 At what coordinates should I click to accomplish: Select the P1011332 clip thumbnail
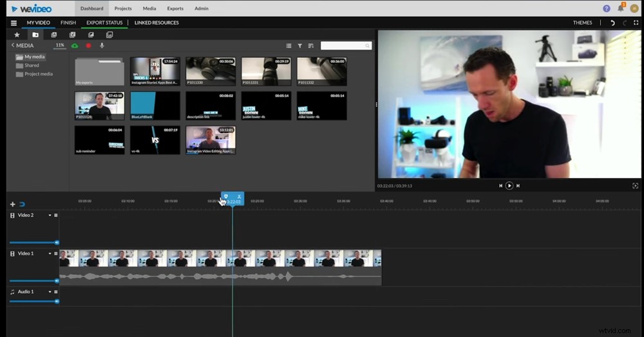(x=321, y=72)
